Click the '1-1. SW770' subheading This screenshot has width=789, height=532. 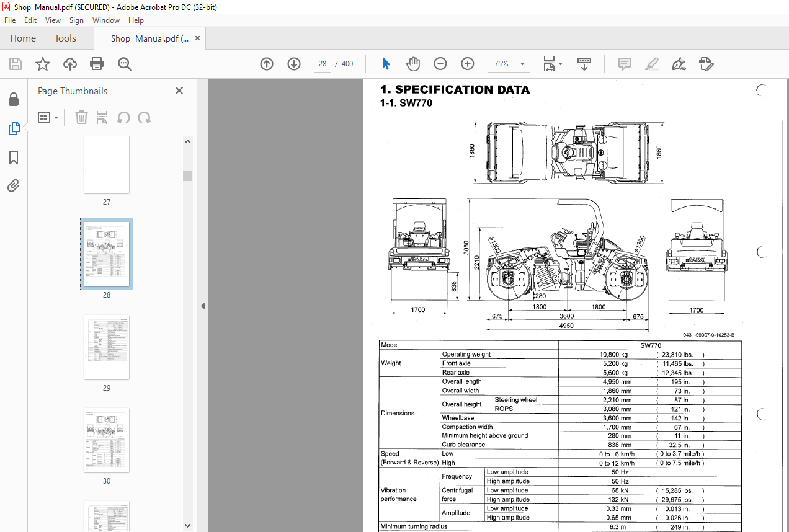[406, 104]
